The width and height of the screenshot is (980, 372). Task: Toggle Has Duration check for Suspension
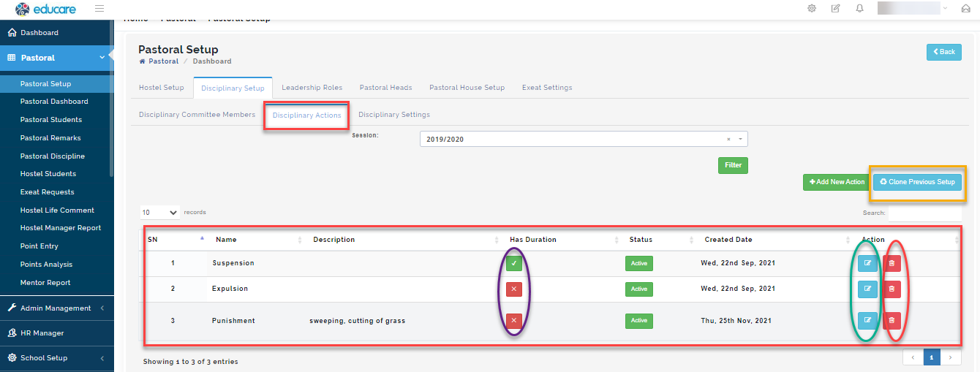514,263
